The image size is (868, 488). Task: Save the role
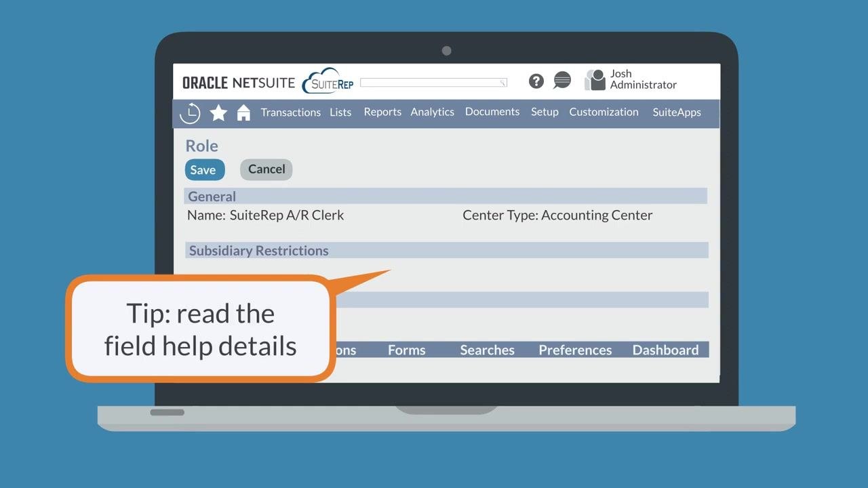[x=204, y=170]
